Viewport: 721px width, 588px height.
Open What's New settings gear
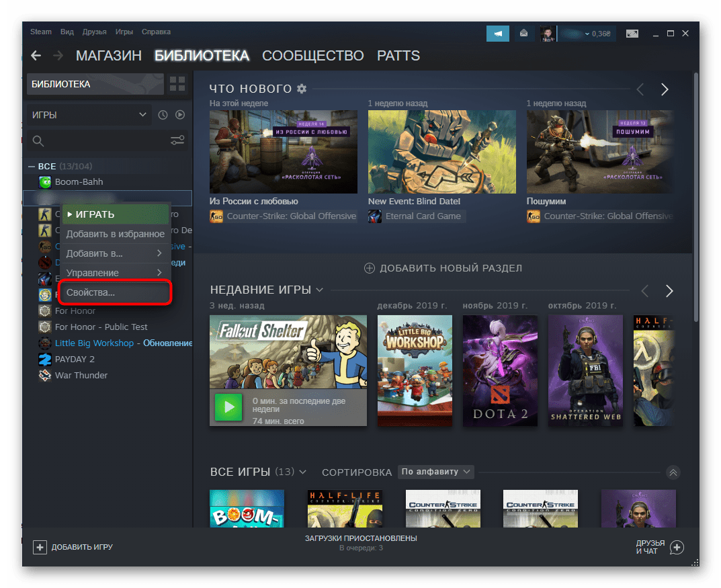(x=302, y=89)
